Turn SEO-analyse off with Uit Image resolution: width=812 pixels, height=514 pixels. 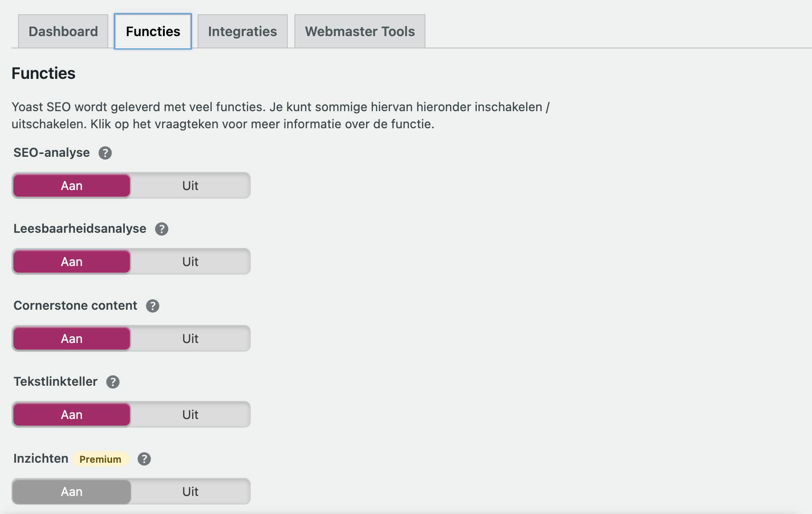pyautogui.click(x=190, y=186)
